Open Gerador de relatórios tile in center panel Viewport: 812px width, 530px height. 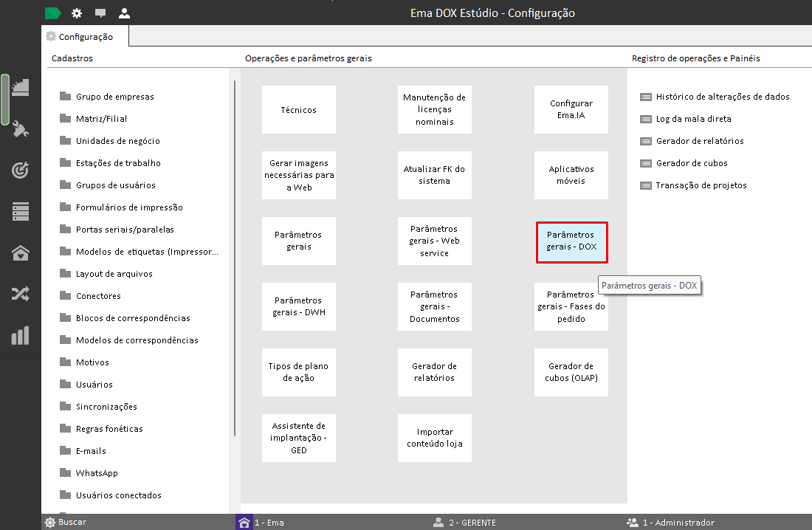click(435, 373)
